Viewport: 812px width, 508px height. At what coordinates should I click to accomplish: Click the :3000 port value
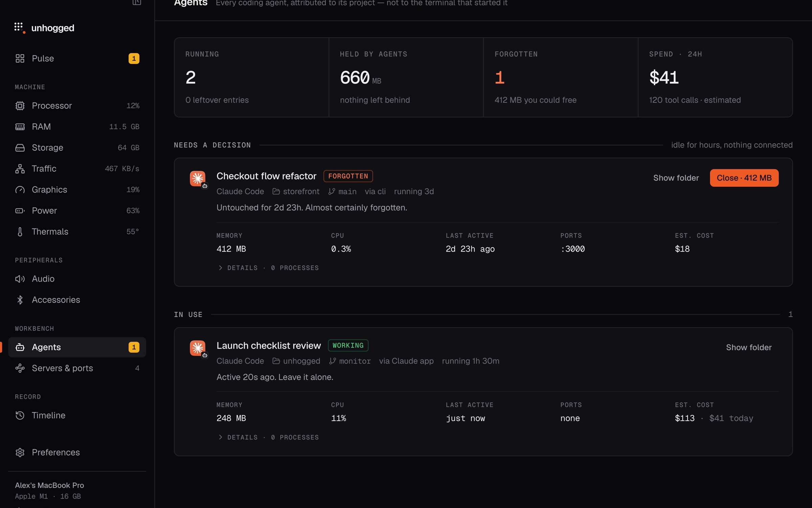pos(572,249)
